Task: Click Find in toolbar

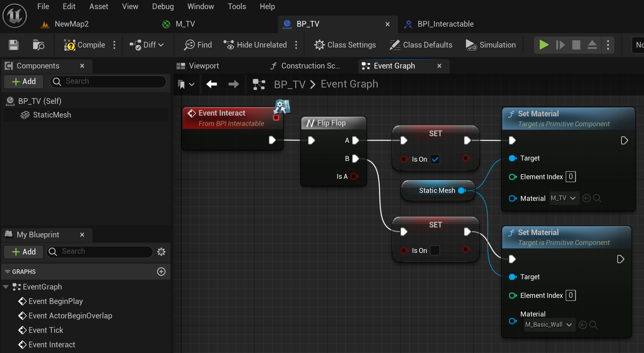Action: [198, 45]
